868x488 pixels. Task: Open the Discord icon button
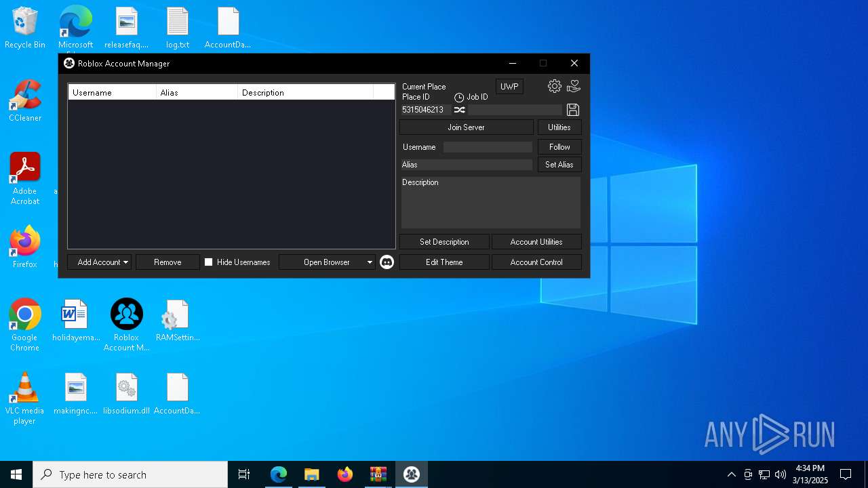point(387,262)
